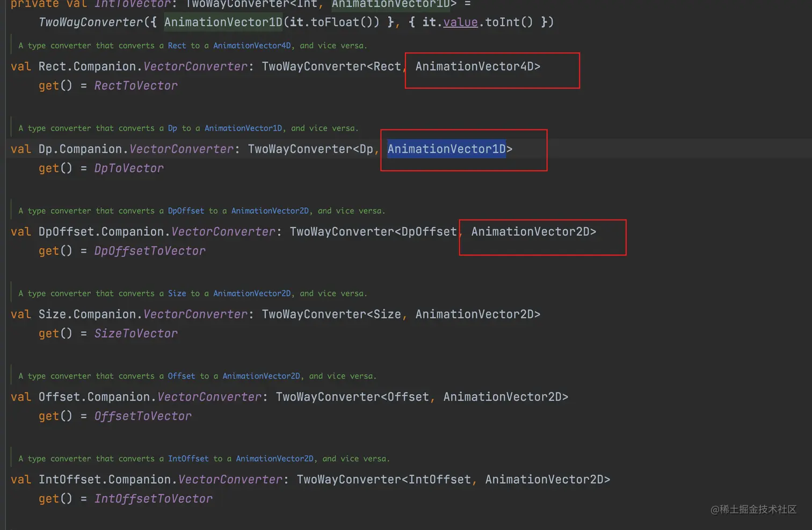This screenshot has height=530, width=812.
Task: Click VectorConverter in the Offset.Companion declaration
Action: pos(209,397)
